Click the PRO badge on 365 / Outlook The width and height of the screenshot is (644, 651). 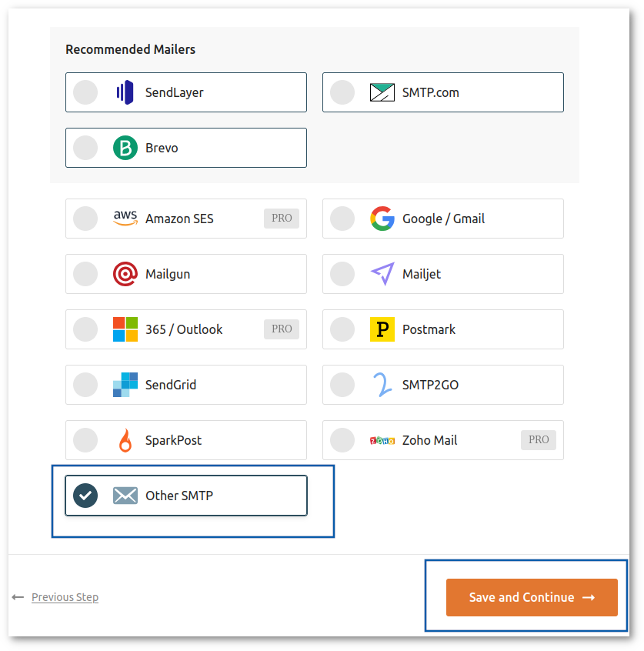(x=282, y=329)
